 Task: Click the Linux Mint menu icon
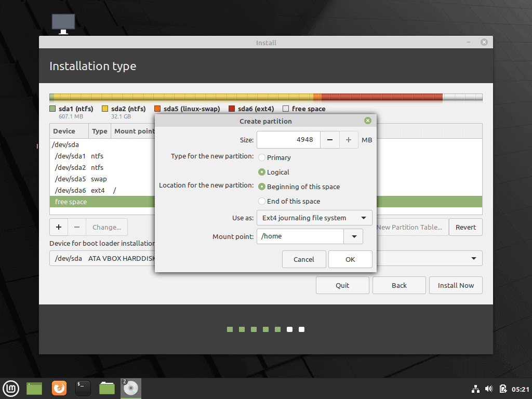pyautogui.click(x=11, y=388)
